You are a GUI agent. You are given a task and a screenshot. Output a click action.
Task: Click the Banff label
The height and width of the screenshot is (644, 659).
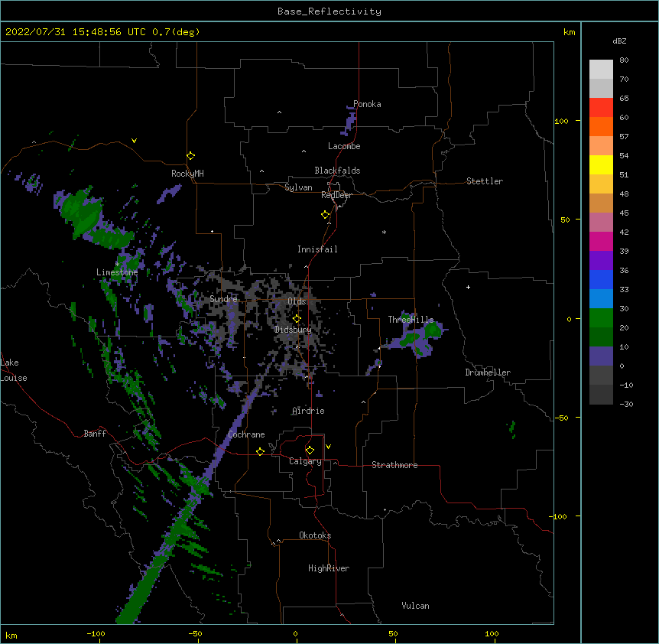pyautogui.click(x=95, y=434)
